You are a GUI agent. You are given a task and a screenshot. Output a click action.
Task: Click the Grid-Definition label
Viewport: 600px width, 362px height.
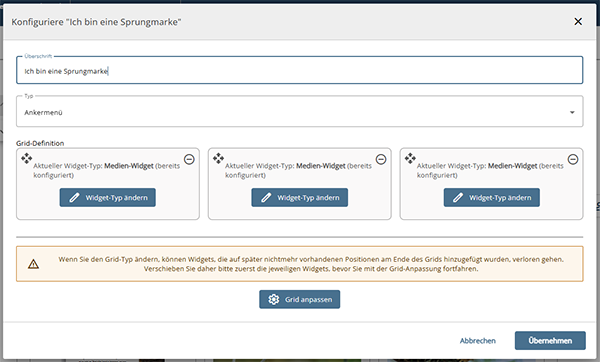tap(40, 143)
